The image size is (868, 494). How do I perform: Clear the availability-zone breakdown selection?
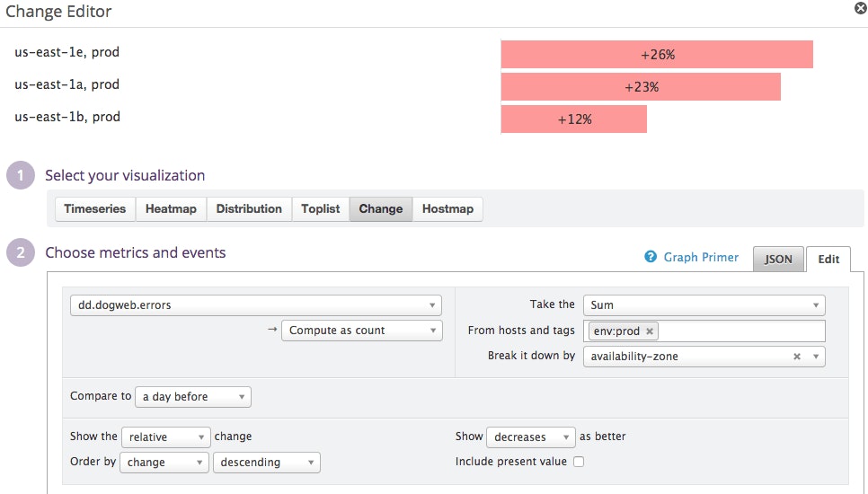796,357
